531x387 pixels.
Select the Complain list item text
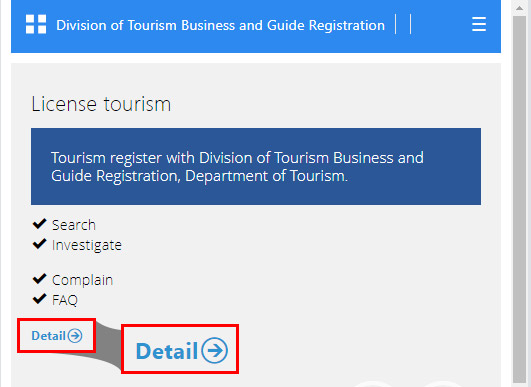pyautogui.click(x=82, y=280)
